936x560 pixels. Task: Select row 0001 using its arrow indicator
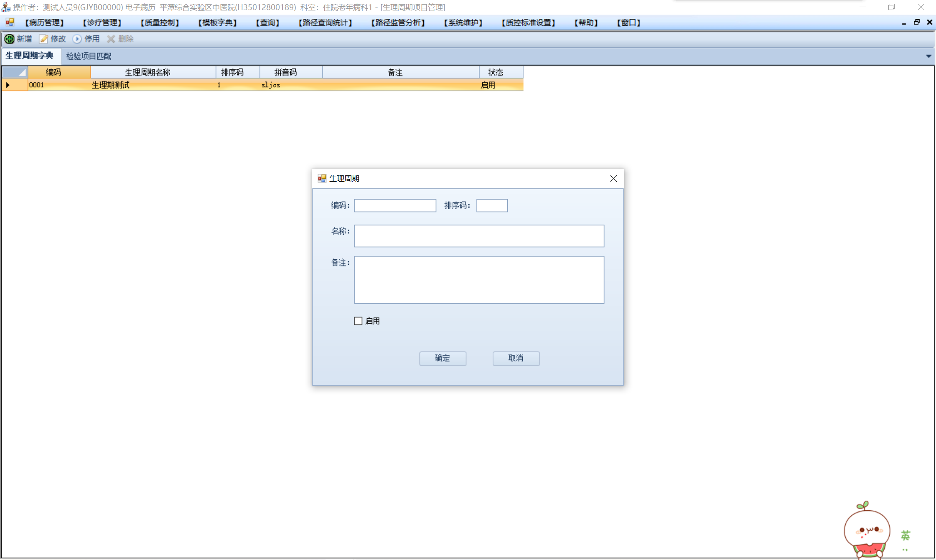click(x=8, y=85)
